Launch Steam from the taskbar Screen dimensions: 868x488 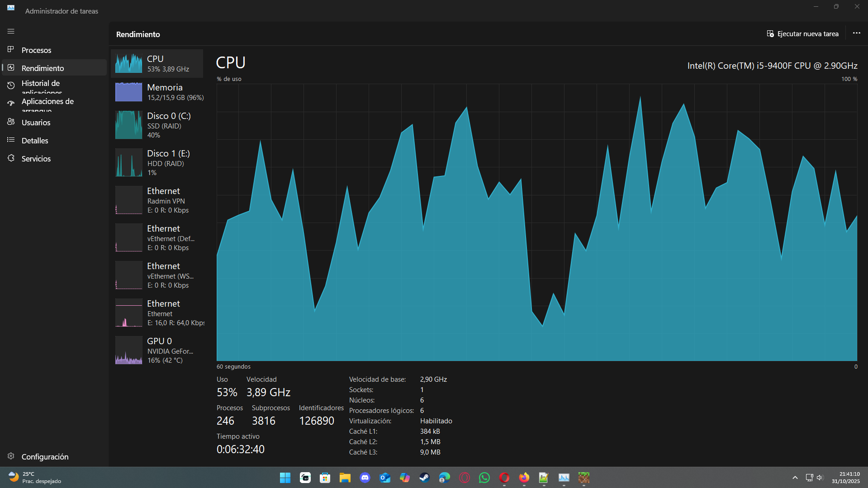click(425, 478)
